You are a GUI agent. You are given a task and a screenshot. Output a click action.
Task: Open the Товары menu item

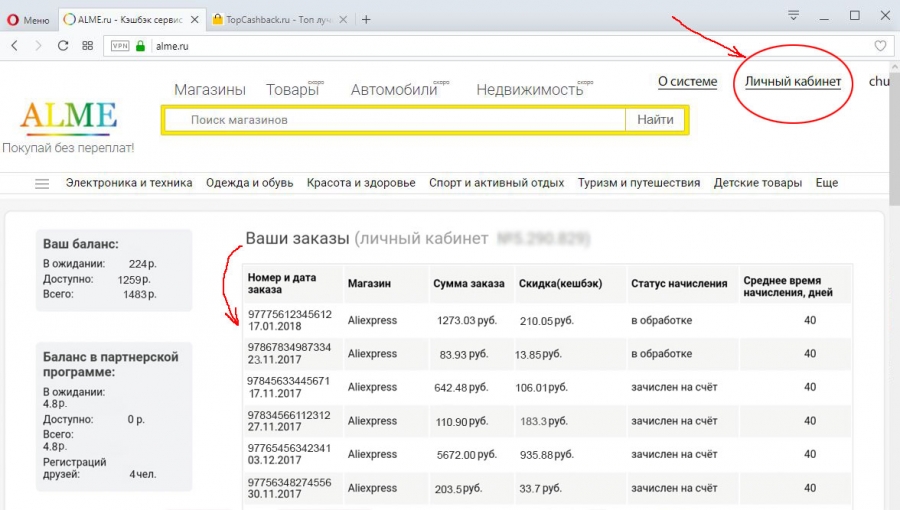[292, 89]
